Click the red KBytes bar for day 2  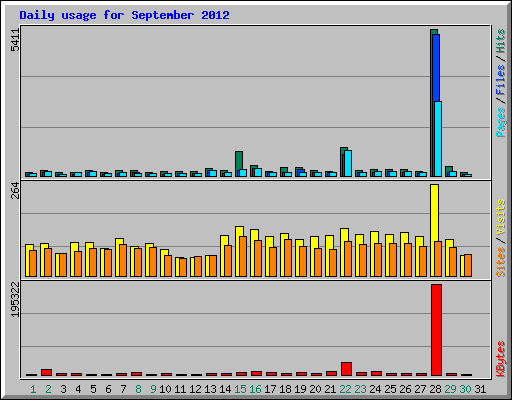coord(46,372)
